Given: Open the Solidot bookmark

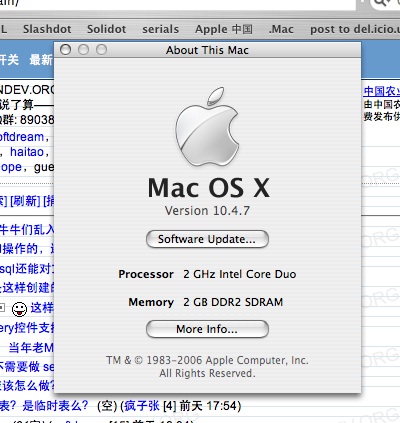Looking at the screenshot, I should pos(106,29).
